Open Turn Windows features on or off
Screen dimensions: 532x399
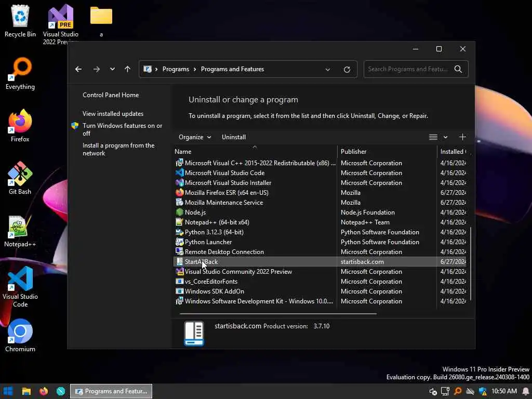click(122, 129)
